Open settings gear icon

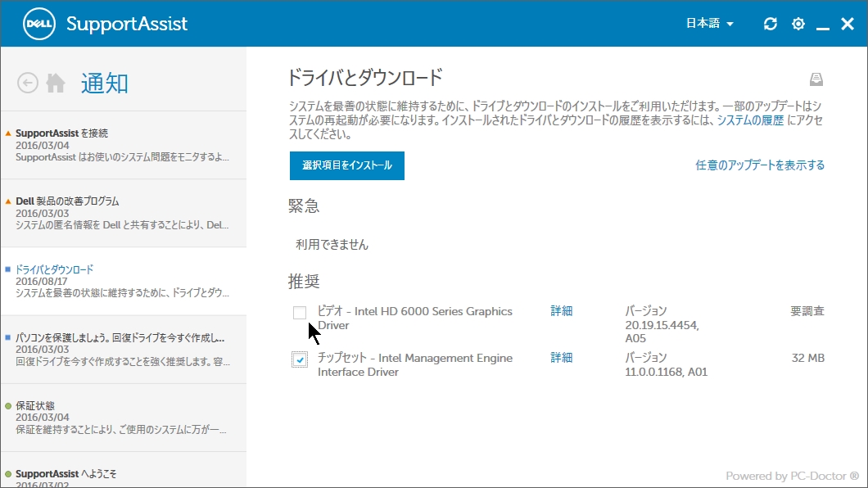[798, 24]
